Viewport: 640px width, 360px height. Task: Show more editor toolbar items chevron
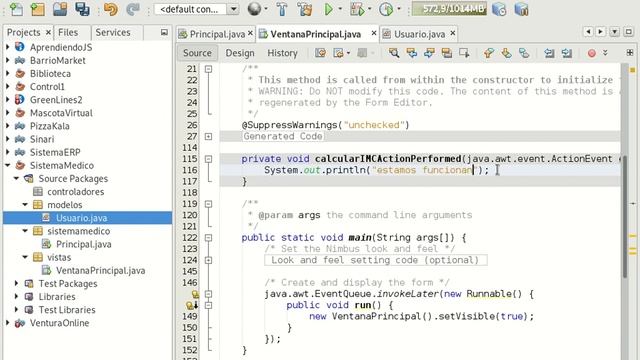pyautogui.click(x=605, y=53)
